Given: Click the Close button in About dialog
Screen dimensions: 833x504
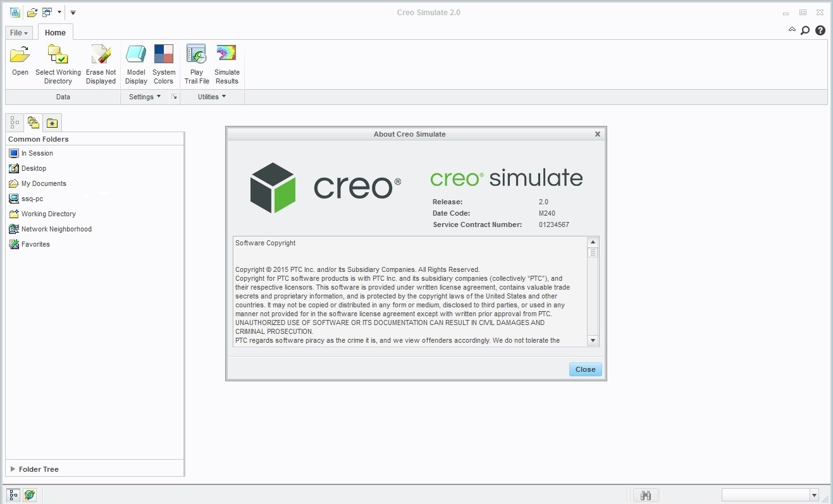Looking at the screenshot, I should point(585,369).
